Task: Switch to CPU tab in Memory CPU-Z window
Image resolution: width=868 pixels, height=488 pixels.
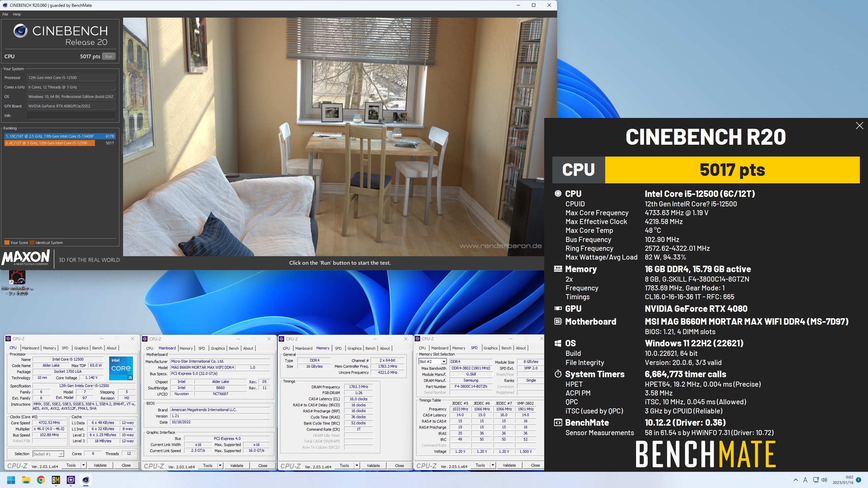Action: [x=287, y=348]
